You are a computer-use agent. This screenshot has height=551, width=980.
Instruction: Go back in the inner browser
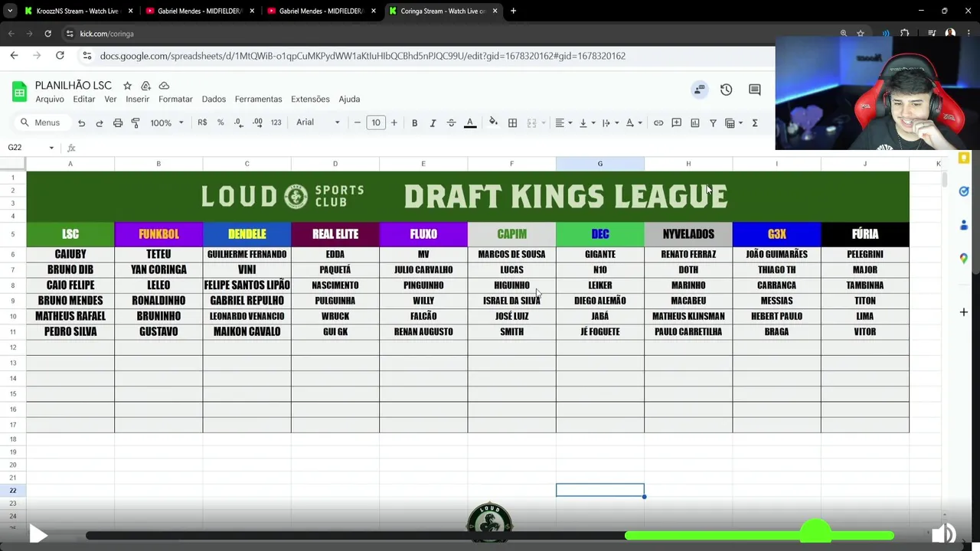pyautogui.click(x=14, y=55)
